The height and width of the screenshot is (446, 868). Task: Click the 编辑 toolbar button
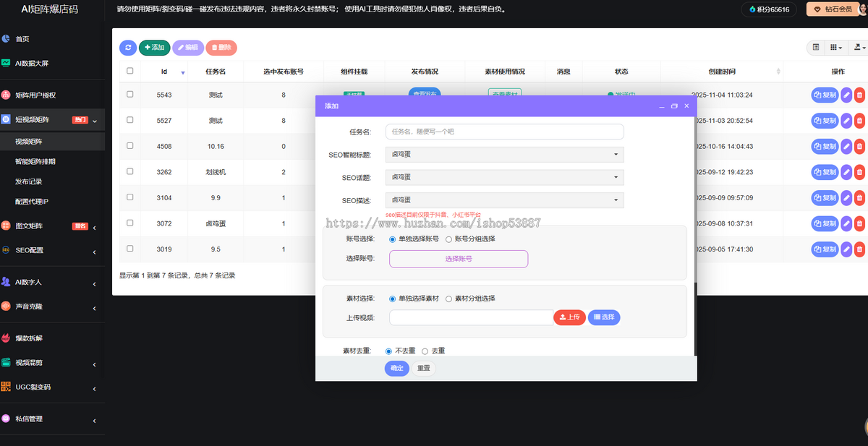tap(188, 47)
